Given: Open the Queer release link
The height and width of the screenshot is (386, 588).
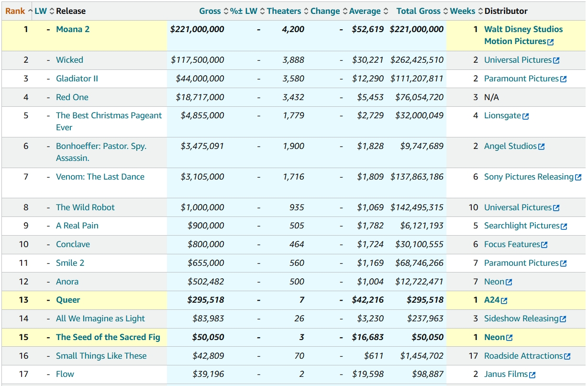Looking at the screenshot, I should 68,300.
